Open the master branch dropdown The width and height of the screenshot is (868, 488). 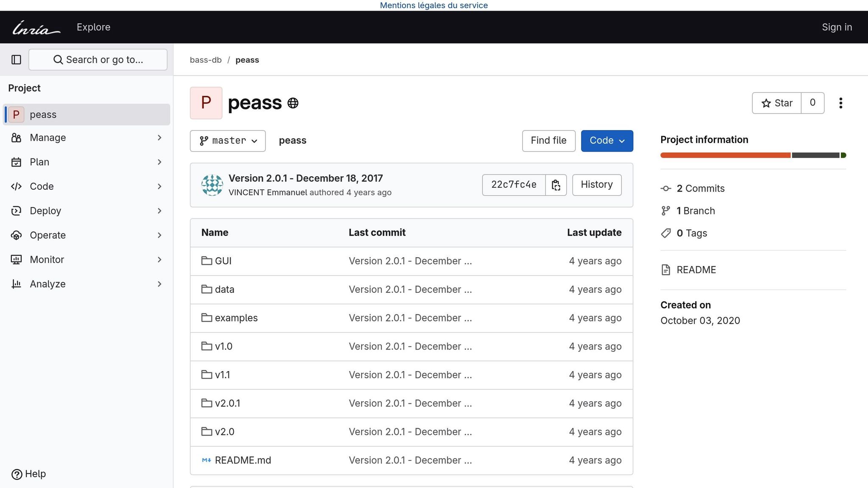click(x=228, y=141)
